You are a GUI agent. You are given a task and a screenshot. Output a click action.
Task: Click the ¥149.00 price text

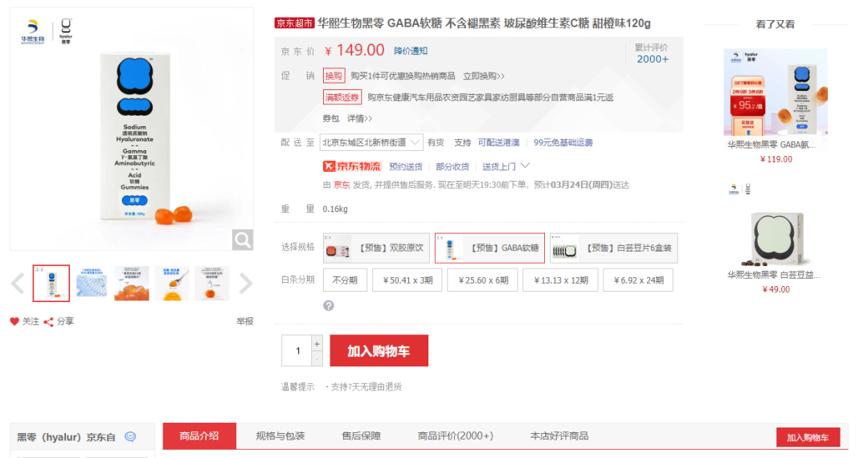coord(354,51)
